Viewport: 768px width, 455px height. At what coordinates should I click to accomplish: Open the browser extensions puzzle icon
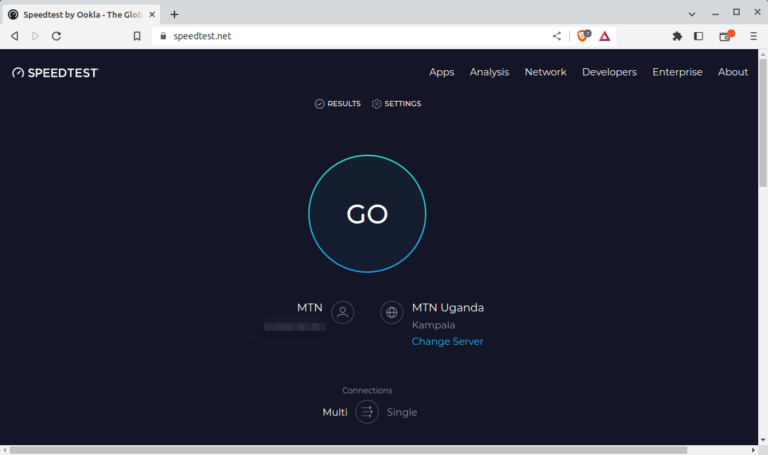coord(677,36)
